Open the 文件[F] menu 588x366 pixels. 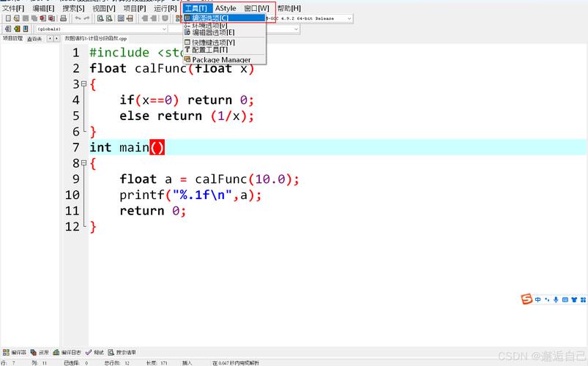click(13, 8)
